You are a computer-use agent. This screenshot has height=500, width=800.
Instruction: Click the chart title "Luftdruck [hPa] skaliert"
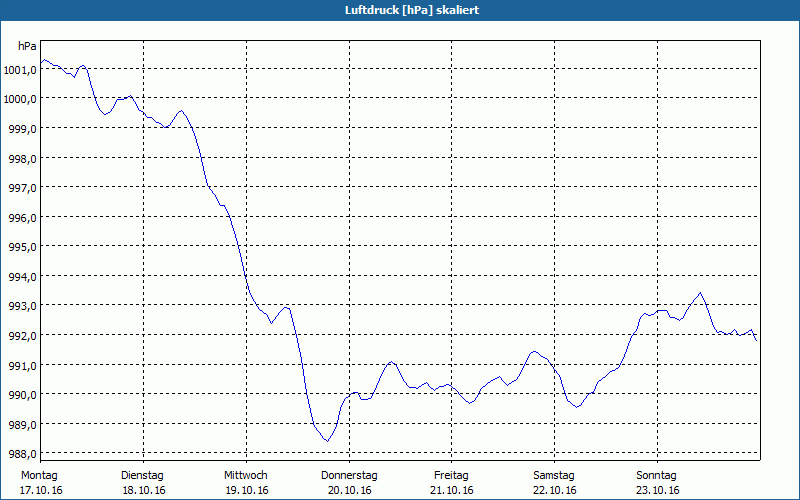(x=412, y=10)
